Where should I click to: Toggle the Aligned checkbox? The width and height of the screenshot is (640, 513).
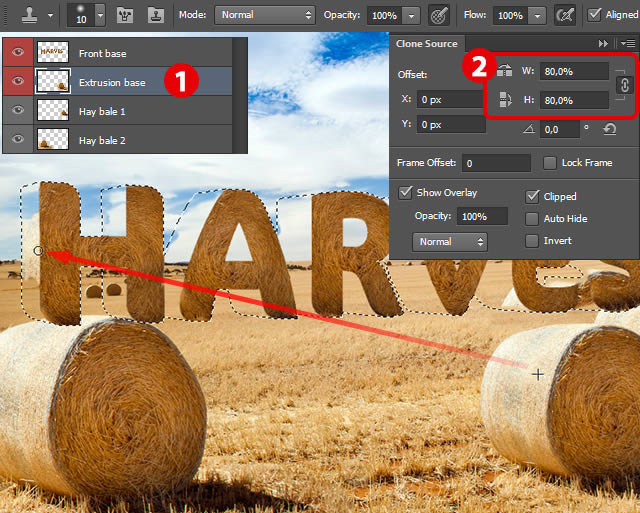coord(594,15)
